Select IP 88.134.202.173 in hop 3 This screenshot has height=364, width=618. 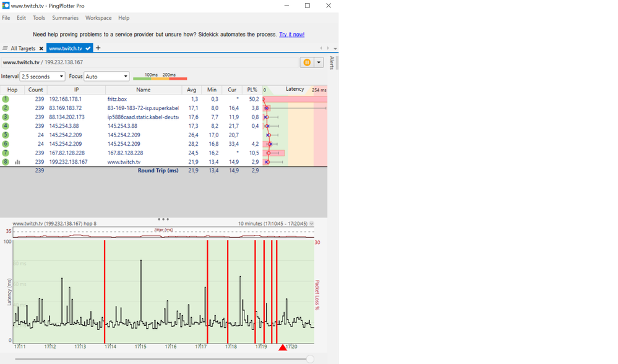[67, 117]
